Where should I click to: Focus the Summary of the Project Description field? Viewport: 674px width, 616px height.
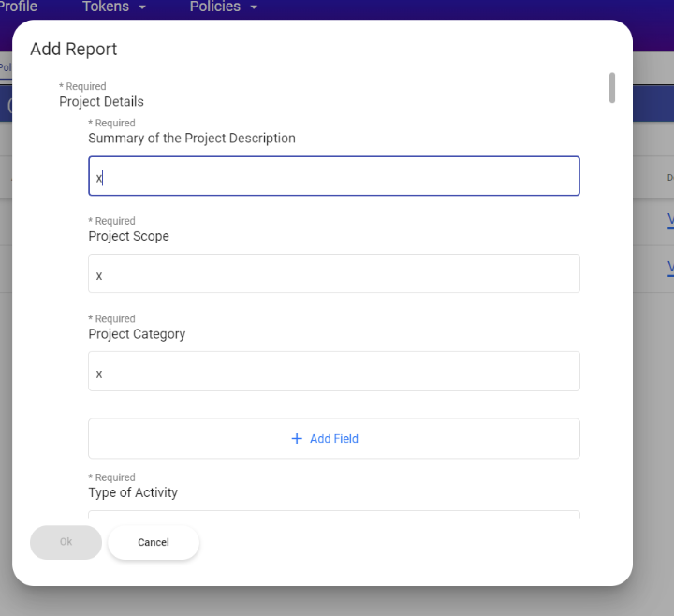point(333,176)
